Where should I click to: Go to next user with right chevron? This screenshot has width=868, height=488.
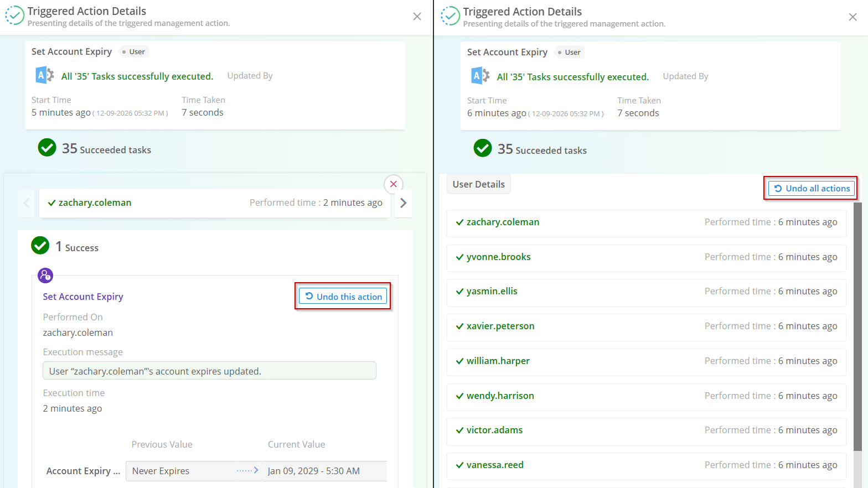[x=404, y=203]
